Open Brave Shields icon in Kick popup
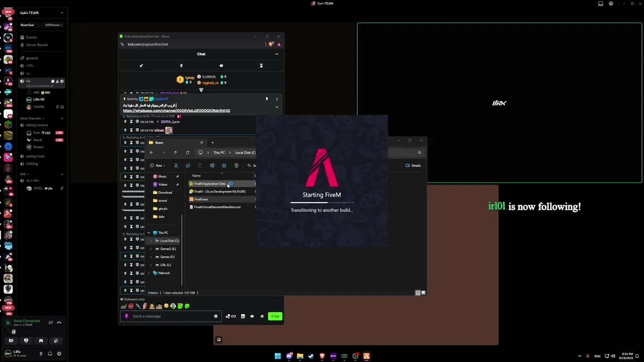 (271, 44)
